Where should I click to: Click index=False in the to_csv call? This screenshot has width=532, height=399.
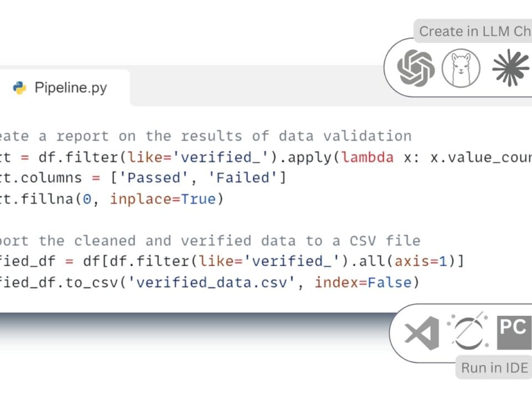point(363,283)
